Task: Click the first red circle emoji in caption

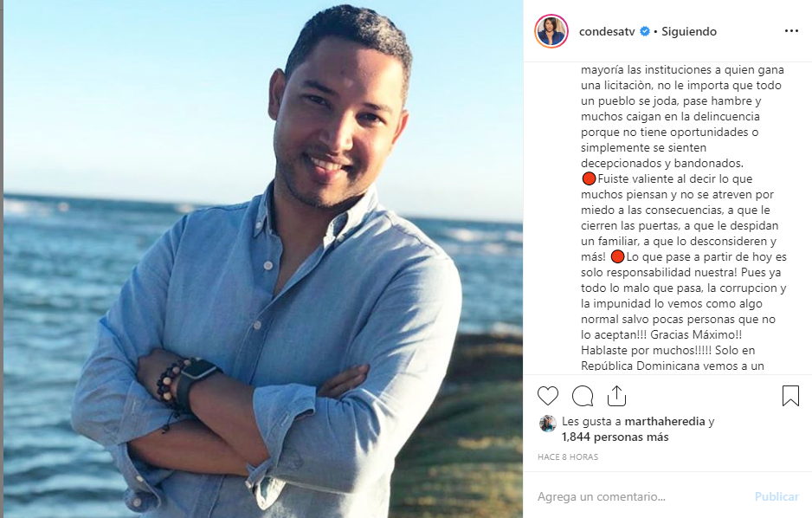Action: (x=589, y=179)
